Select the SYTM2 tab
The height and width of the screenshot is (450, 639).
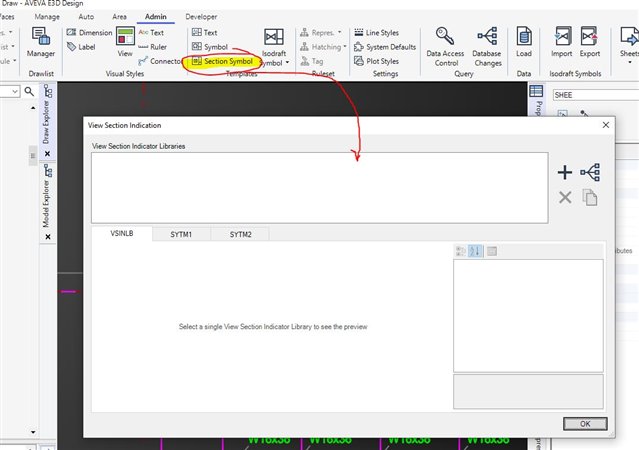click(240, 234)
